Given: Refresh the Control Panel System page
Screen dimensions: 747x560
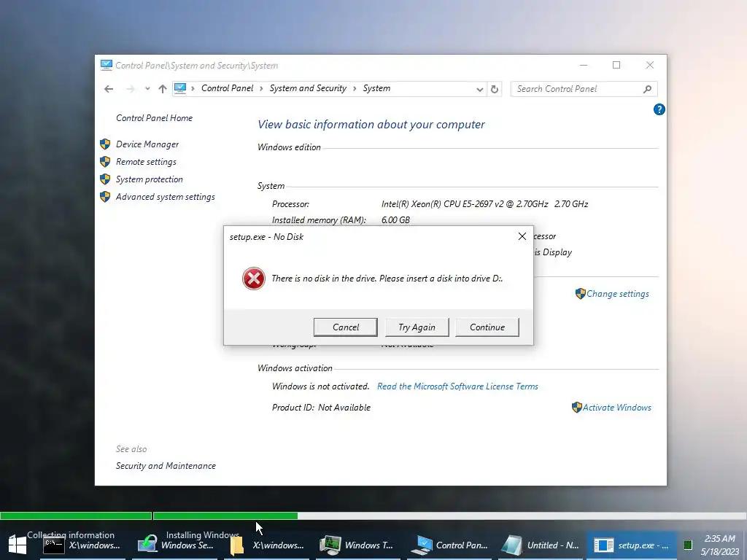Looking at the screenshot, I should tap(495, 89).
